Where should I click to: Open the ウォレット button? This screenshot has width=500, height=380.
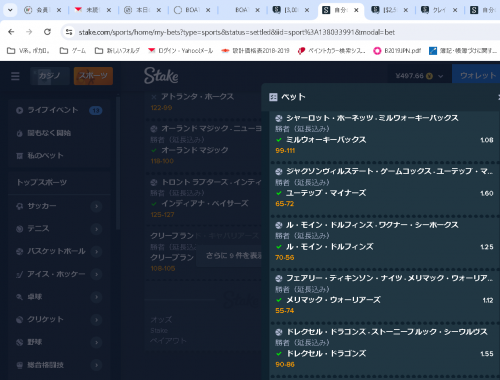[477, 76]
